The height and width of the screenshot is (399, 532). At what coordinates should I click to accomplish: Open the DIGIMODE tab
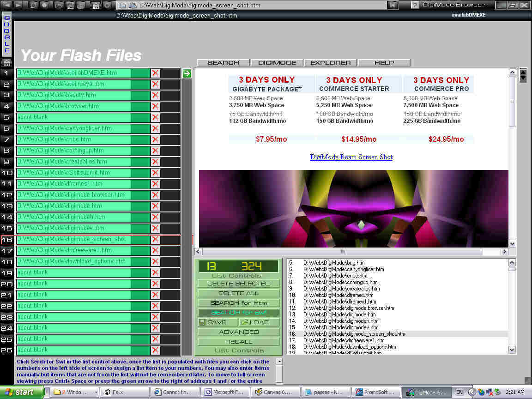click(277, 63)
